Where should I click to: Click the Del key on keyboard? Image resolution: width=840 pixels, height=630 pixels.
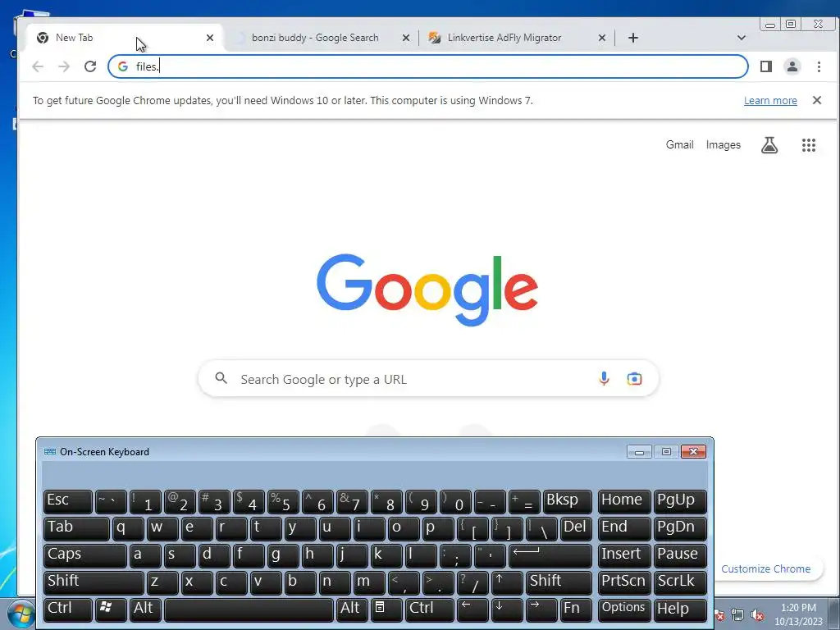click(577, 528)
